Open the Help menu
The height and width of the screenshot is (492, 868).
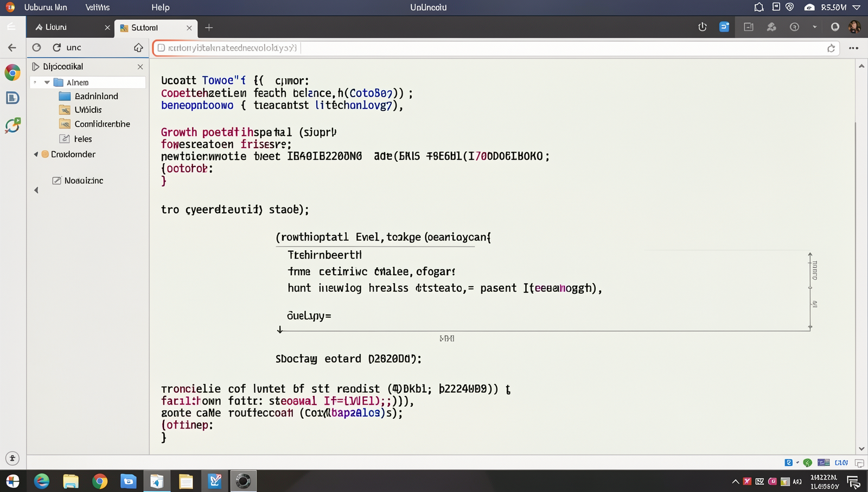click(x=161, y=7)
